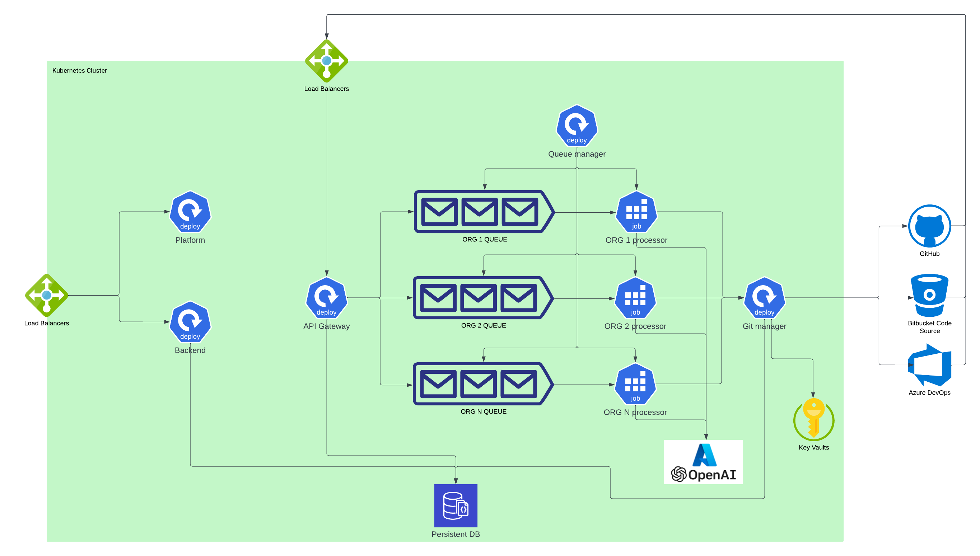
Task: Select the API Gateway deploy icon
Action: pyautogui.click(x=326, y=298)
